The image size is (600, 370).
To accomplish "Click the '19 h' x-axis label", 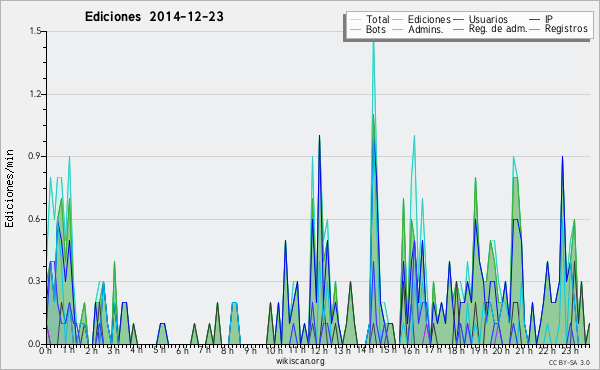I will (478, 351).
